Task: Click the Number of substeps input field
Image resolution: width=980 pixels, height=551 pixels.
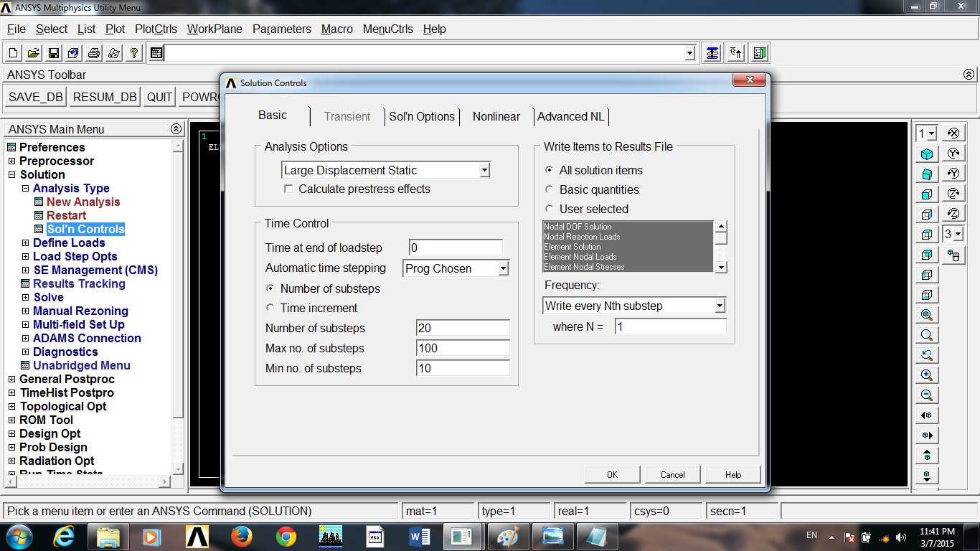Action: [463, 328]
